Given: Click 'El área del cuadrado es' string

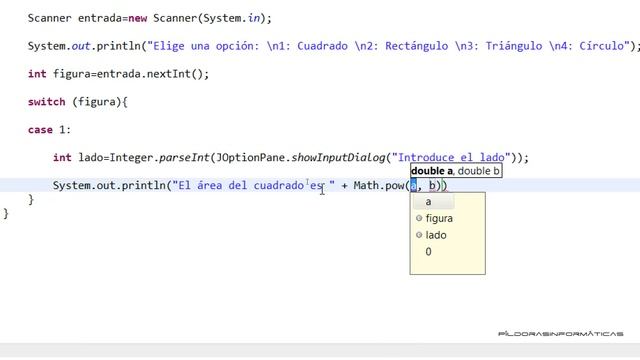Looking at the screenshot, I should [253, 186].
